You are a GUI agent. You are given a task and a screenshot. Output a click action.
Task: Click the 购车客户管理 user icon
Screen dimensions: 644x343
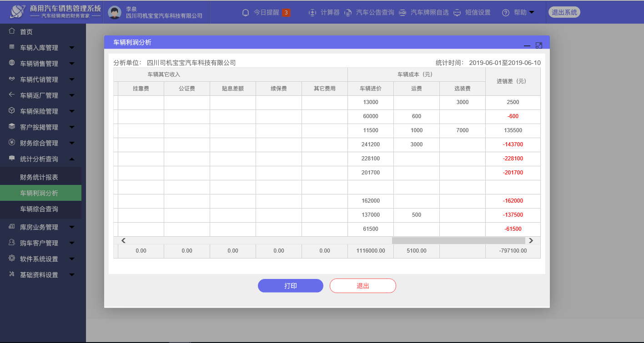(x=12, y=243)
